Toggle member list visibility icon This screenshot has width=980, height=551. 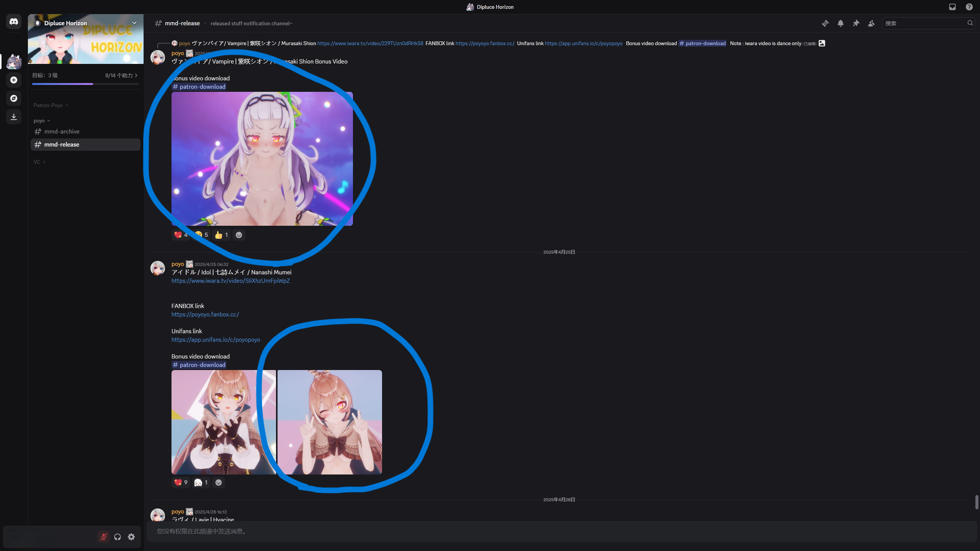(871, 23)
